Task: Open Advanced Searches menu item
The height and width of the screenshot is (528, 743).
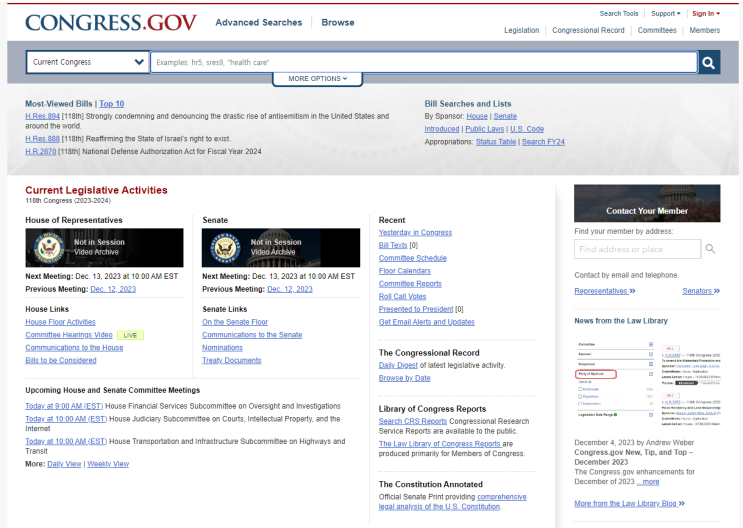Action: 259,22
